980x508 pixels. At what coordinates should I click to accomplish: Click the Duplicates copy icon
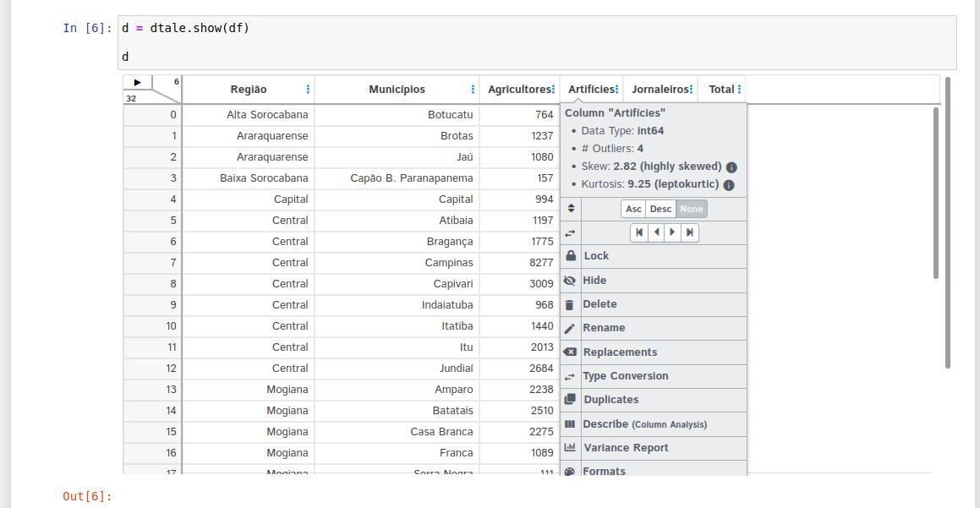[x=570, y=399]
